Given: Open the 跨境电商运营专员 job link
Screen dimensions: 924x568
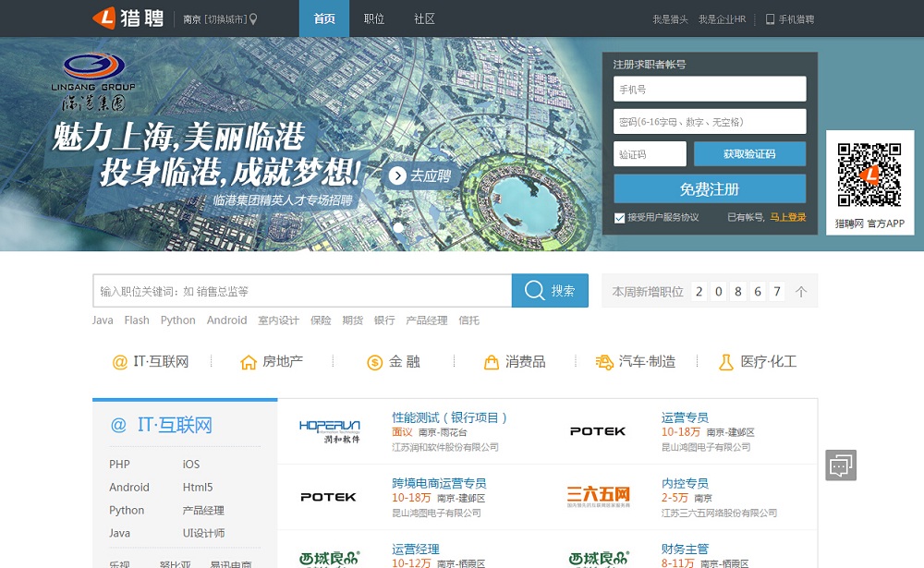Looking at the screenshot, I should coord(439,484).
